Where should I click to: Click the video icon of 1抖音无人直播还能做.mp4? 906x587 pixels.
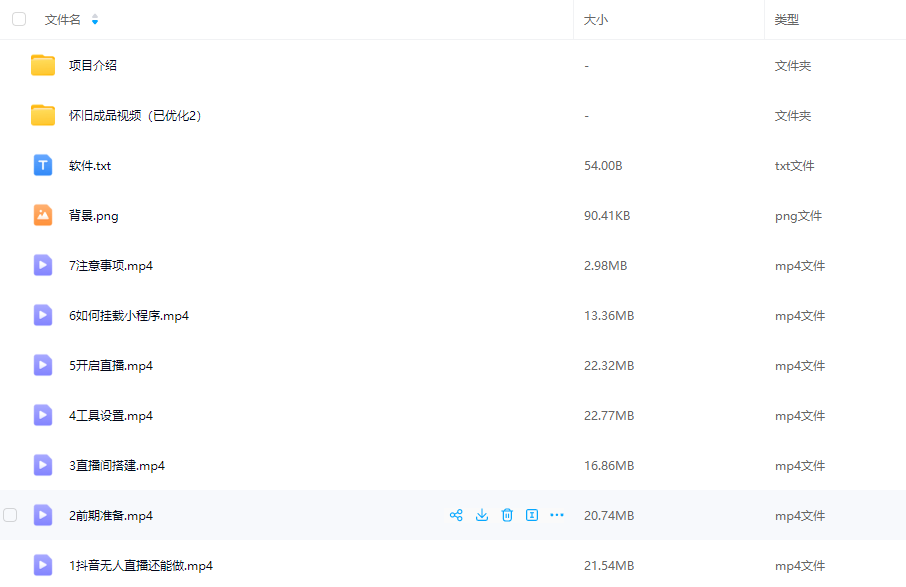pyautogui.click(x=43, y=565)
